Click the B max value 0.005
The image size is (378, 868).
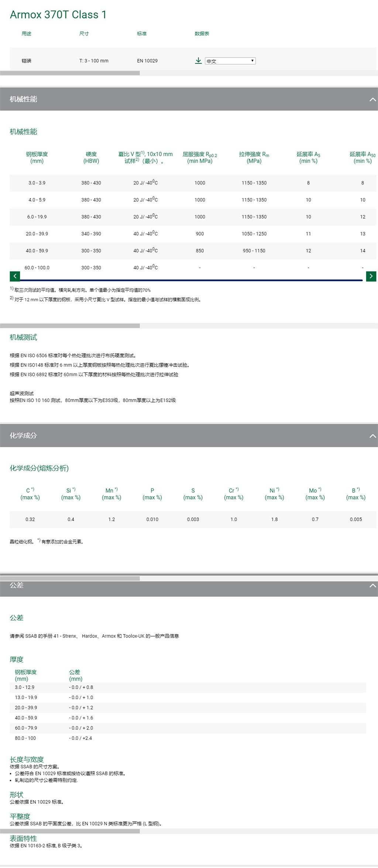[x=356, y=519]
